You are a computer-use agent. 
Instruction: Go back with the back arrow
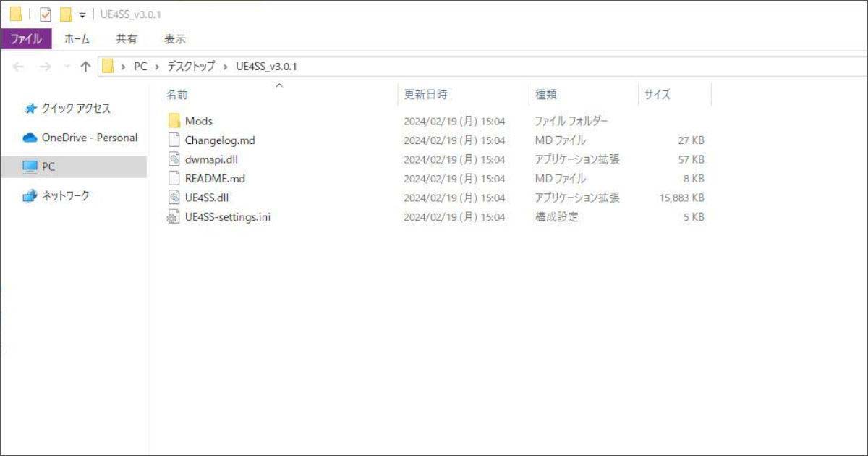19,67
